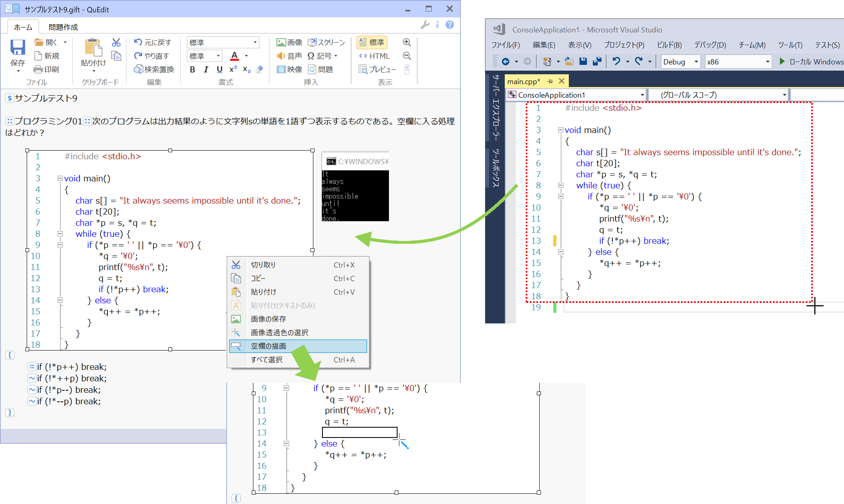Viewport: 844px width, 504px height.
Task: Open プレビュー preview
Action: tap(377, 69)
